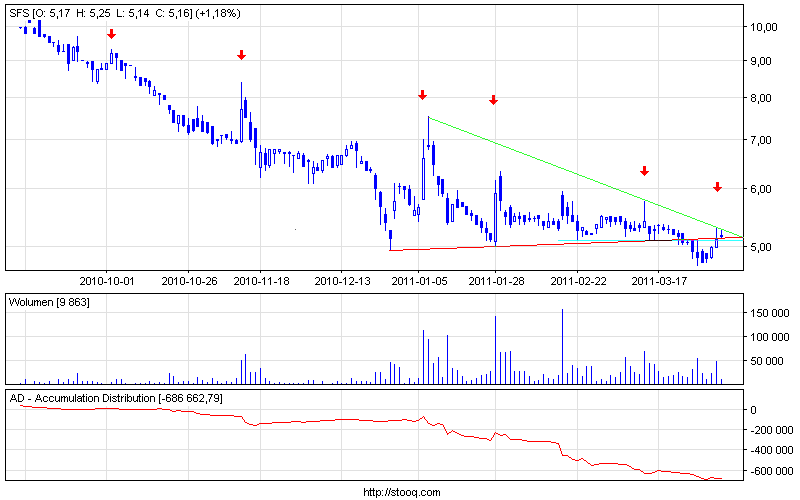The image size is (800, 500).
Task: Click the red arrow marker near 2010-11-18 spike
Action: coord(241,55)
